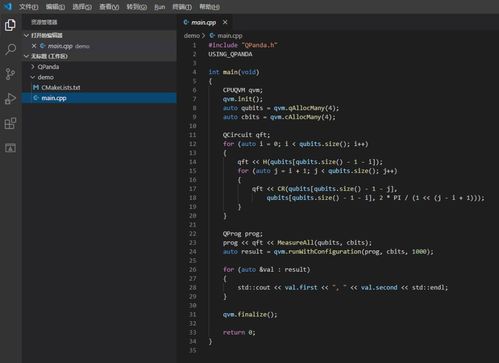Screen dimensions: 499x363
Task: Open the Search view icon
Action: coord(10,49)
